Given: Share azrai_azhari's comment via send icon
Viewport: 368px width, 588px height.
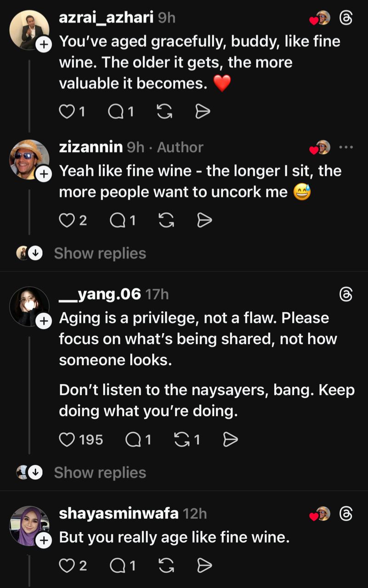Looking at the screenshot, I should 203,112.
